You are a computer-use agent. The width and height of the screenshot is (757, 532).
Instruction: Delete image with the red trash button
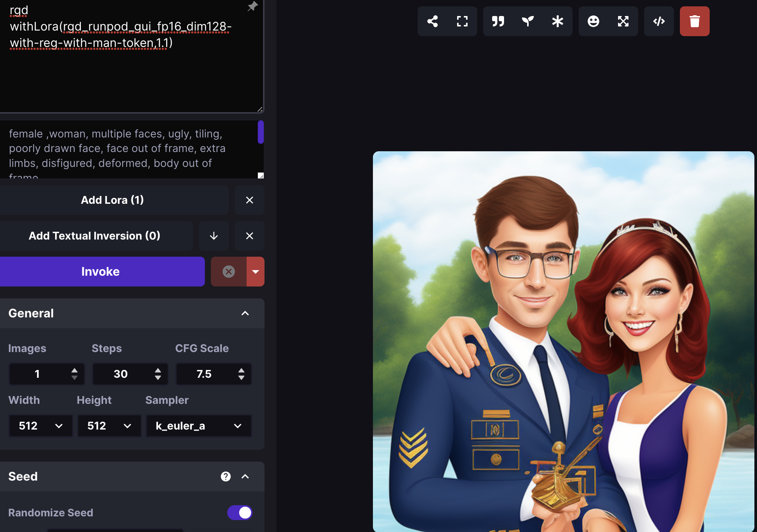(x=694, y=21)
